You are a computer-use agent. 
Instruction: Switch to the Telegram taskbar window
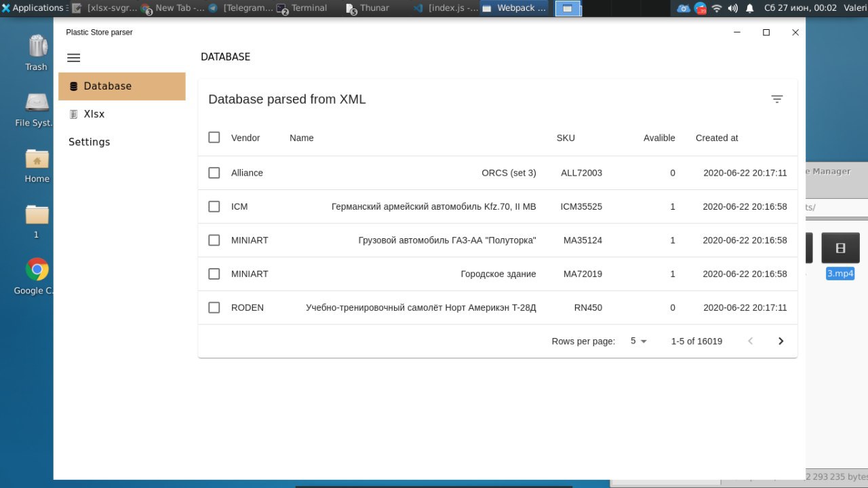point(241,8)
